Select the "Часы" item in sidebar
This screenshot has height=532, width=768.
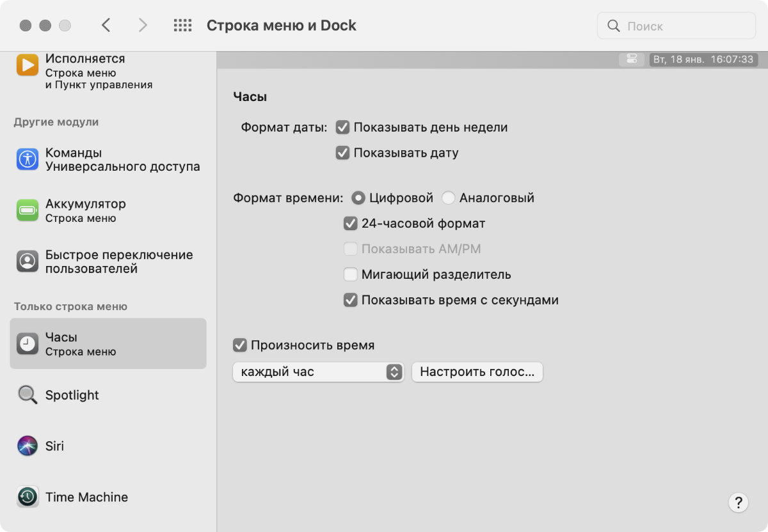108,343
